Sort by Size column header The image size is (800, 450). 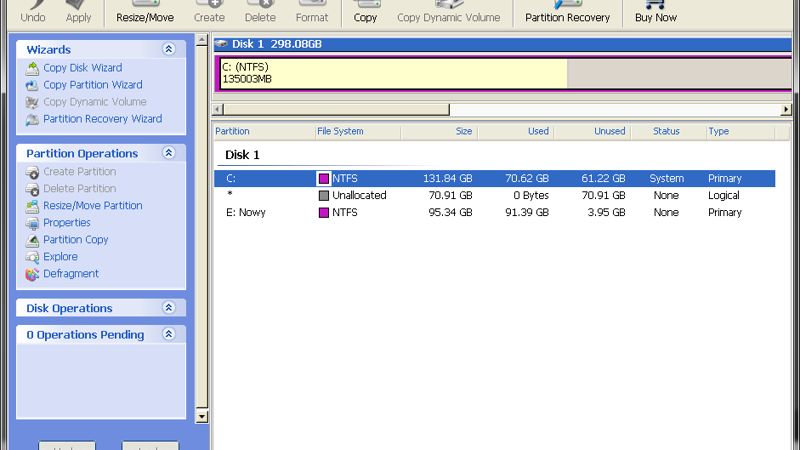click(439, 132)
